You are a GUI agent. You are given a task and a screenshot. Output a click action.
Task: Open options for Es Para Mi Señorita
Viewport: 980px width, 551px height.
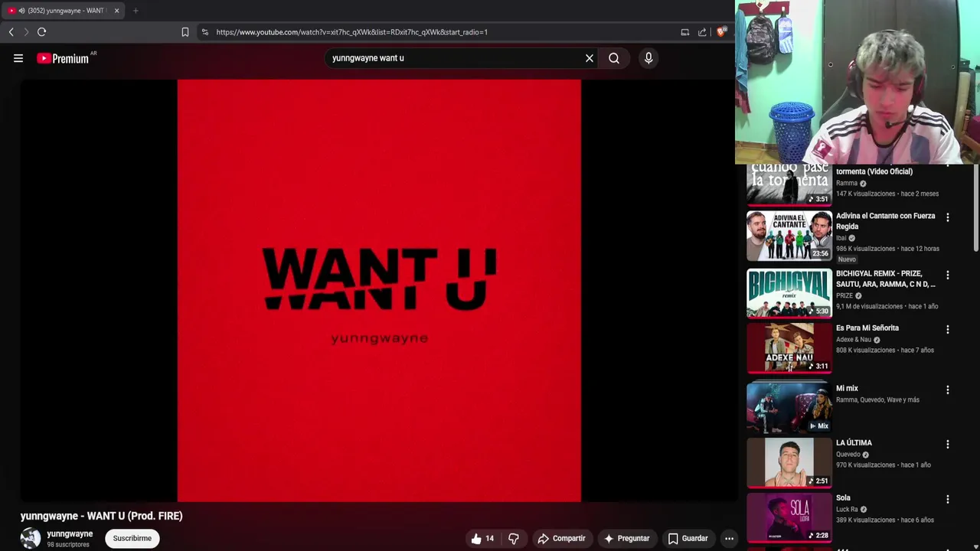(x=948, y=329)
